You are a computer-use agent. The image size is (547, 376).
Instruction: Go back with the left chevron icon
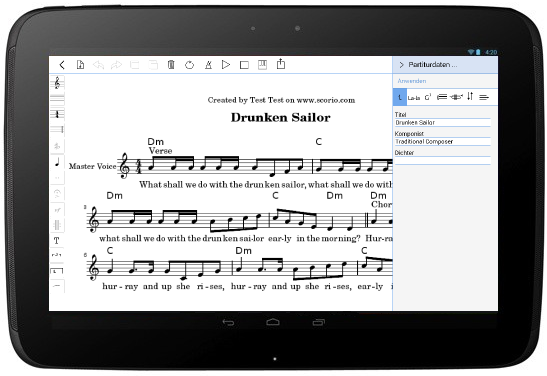(62, 65)
